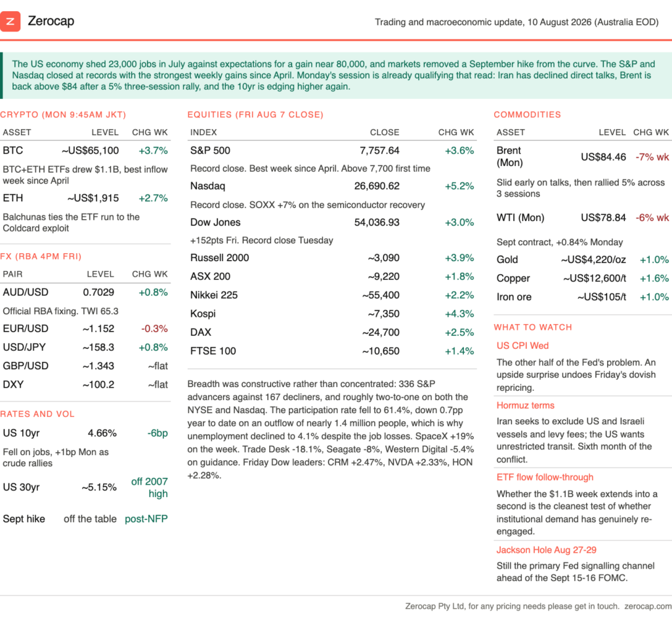Click the Gold asset label
Screen dimensions: 672x623
coord(507,260)
